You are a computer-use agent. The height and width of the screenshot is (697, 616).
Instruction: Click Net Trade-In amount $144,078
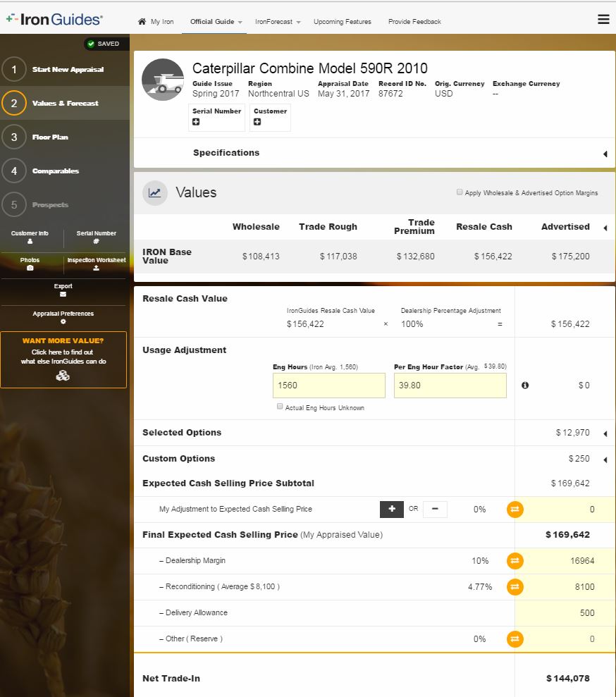tap(567, 679)
